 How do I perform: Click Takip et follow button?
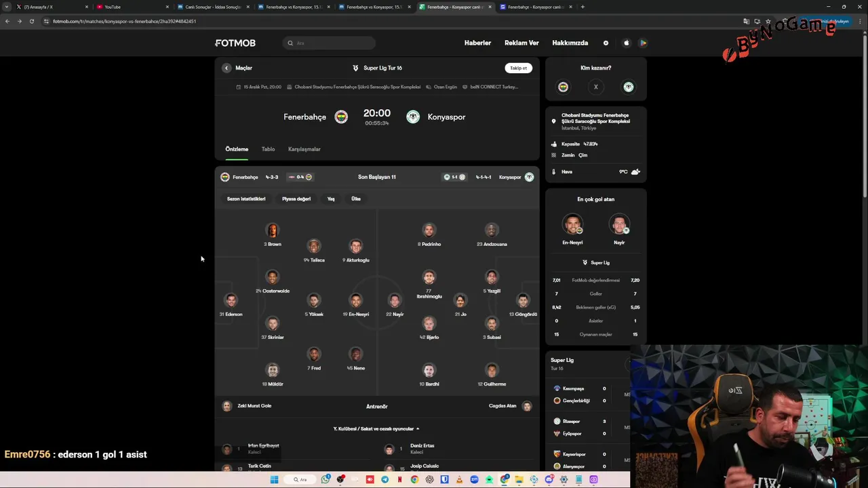pos(519,68)
